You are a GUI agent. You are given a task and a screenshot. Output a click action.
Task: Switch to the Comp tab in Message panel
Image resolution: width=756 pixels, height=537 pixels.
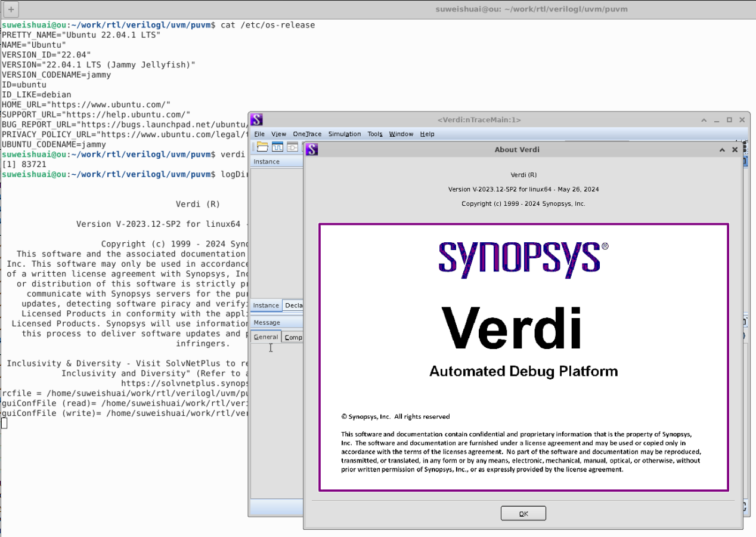tap(293, 337)
